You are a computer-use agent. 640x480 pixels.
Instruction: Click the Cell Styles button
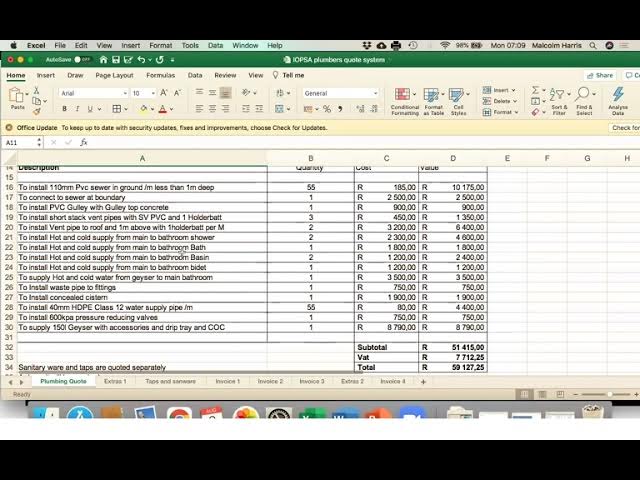pos(458,101)
